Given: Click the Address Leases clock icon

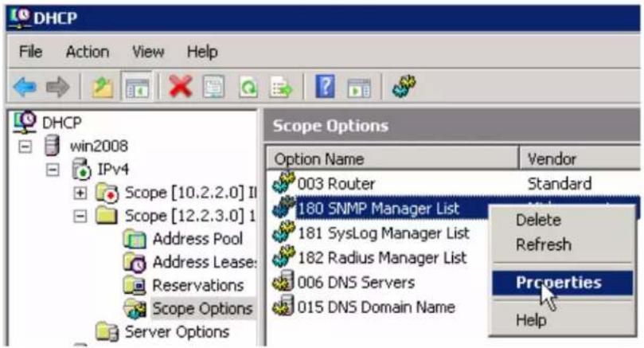Looking at the screenshot, I should [135, 263].
